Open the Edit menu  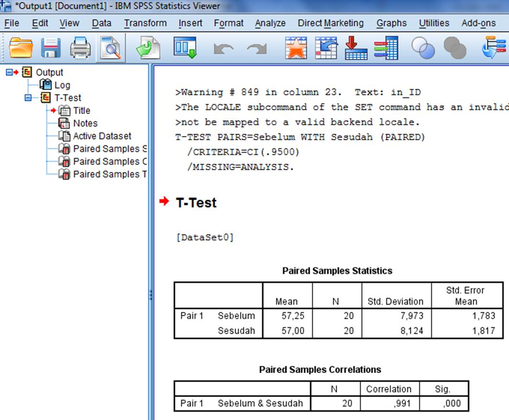click(40, 23)
